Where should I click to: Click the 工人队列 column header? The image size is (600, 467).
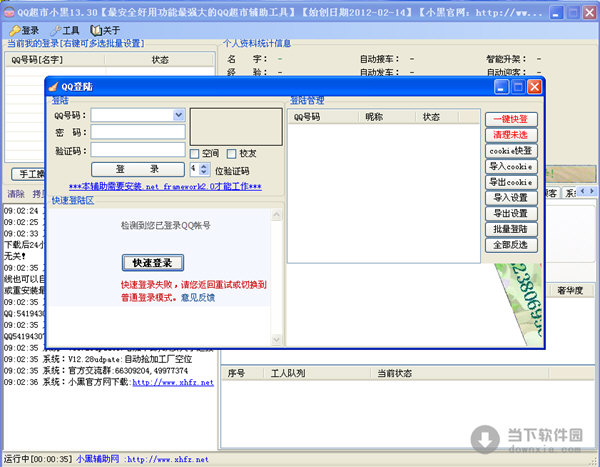[317, 373]
